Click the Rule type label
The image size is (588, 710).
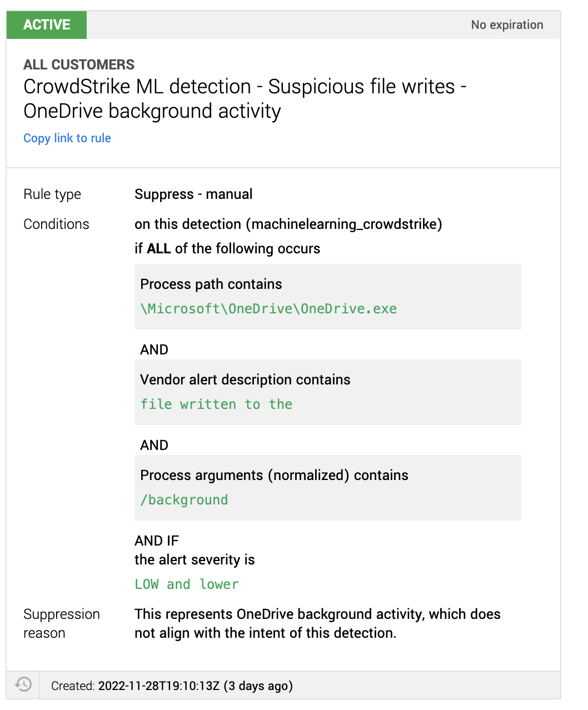[x=52, y=194]
